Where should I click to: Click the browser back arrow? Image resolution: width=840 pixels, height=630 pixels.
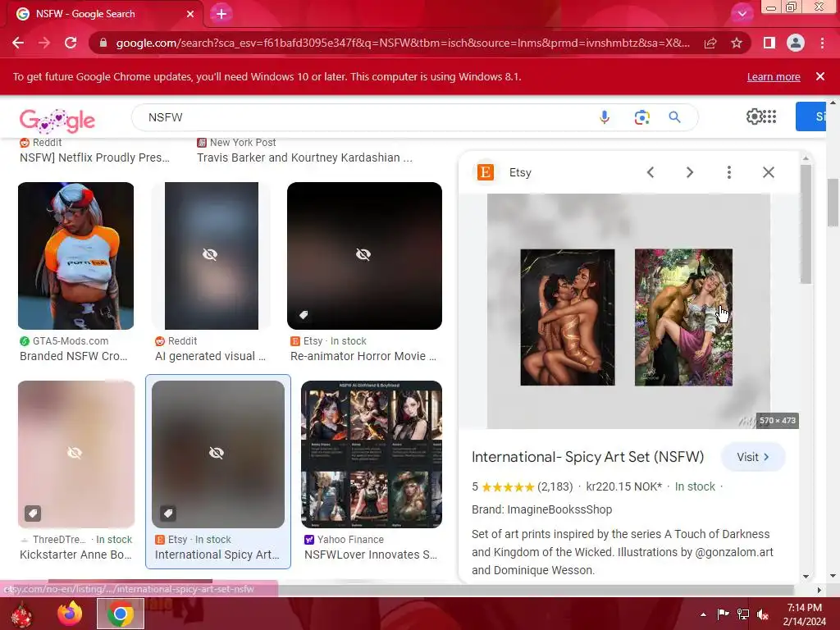point(18,43)
